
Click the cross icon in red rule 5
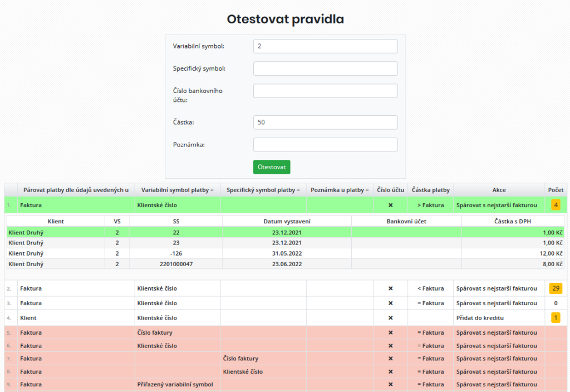click(x=391, y=332)
